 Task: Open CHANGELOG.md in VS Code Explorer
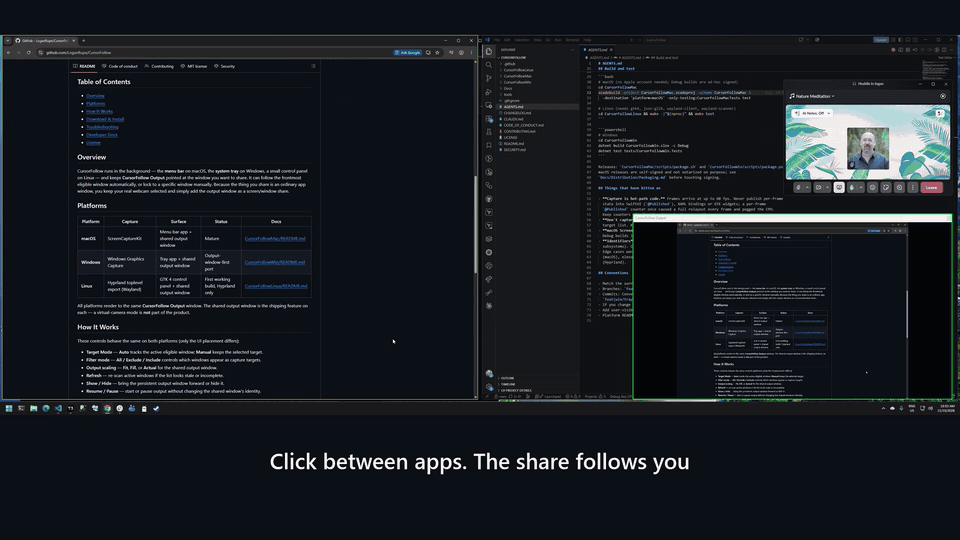(x=517, y=113)
